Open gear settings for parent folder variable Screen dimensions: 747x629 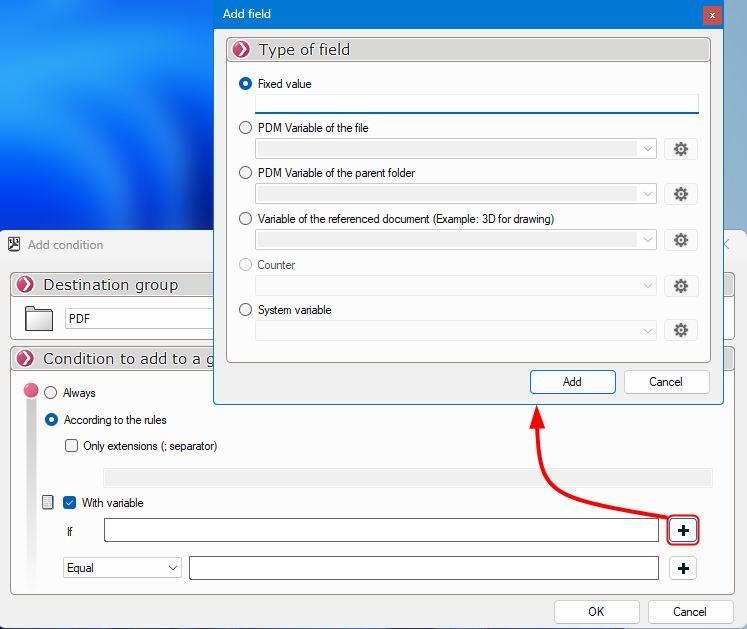[x=681, y=193]
